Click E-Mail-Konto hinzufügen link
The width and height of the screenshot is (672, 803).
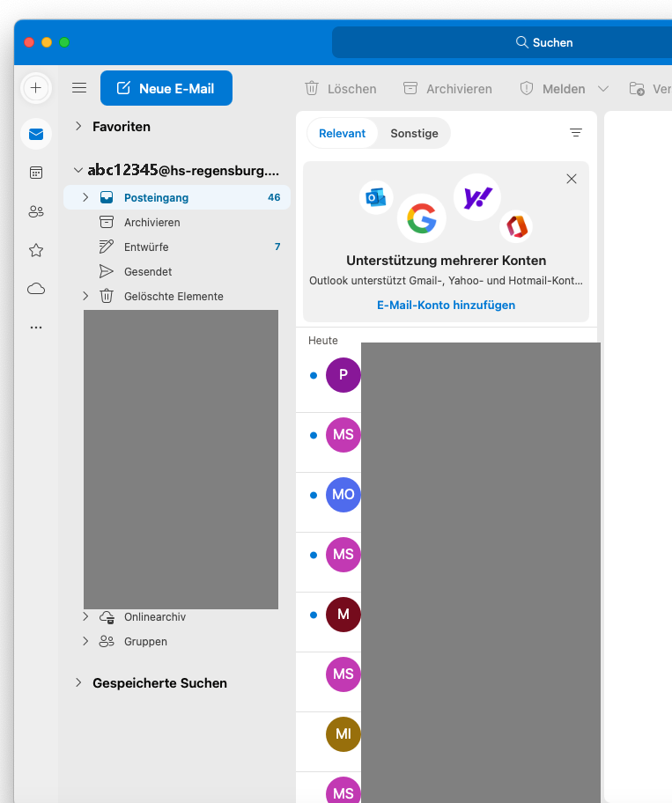[x=446, y=306]
